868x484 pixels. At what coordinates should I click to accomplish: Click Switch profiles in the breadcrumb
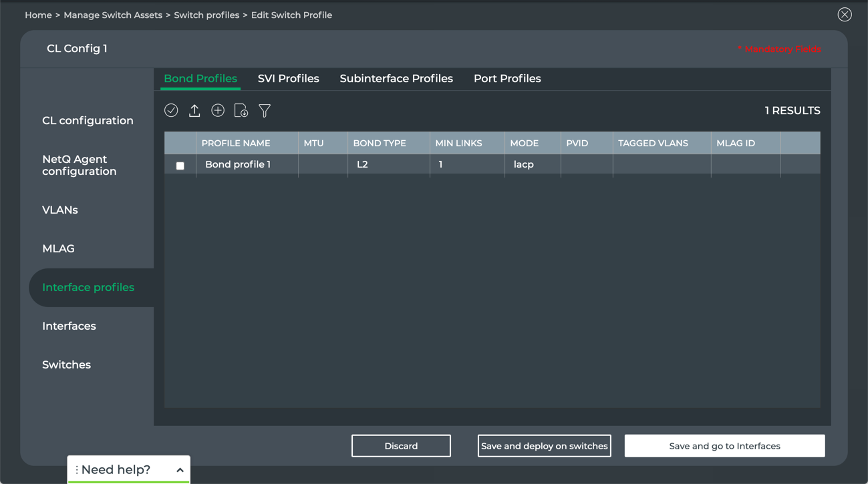[x=206, y=15]
